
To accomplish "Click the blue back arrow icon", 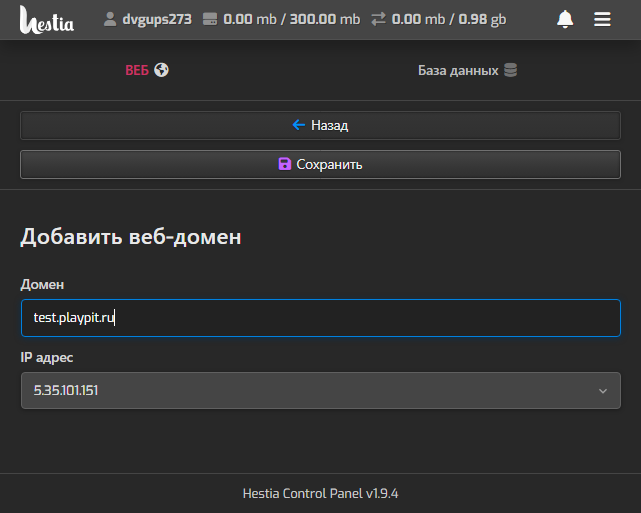I will point(299,125).
